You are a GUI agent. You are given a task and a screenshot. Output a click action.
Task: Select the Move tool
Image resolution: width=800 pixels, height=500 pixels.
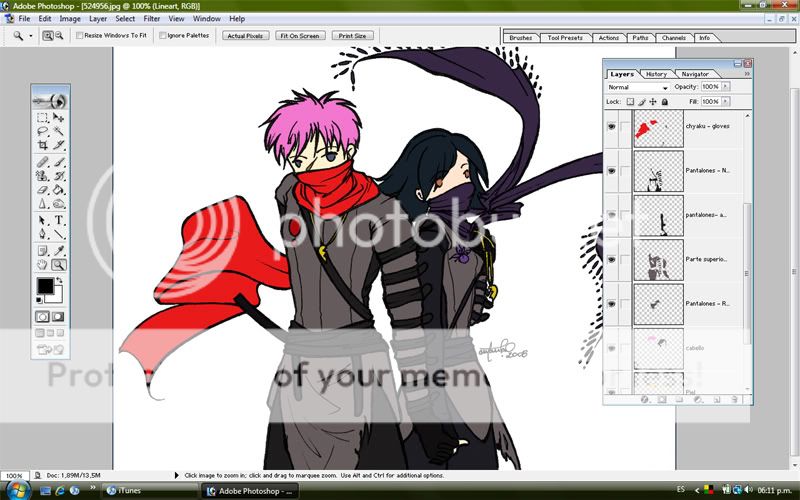point(59,117)
